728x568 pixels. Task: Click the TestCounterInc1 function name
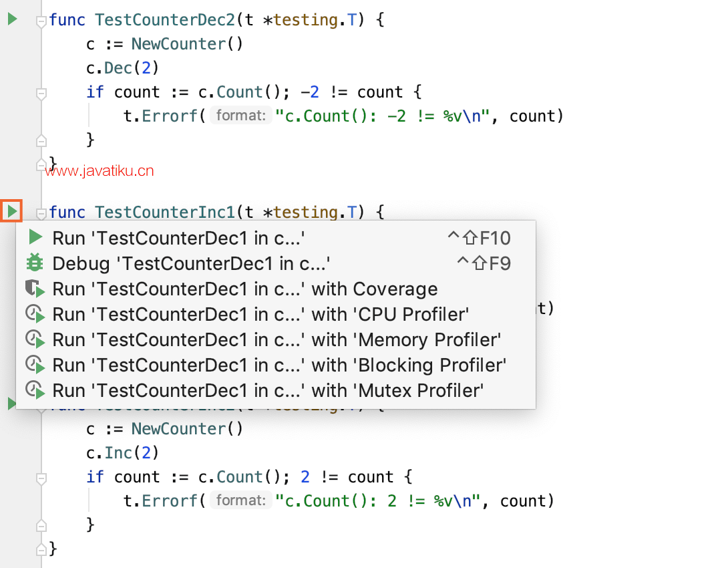click(x=165, y=212)
